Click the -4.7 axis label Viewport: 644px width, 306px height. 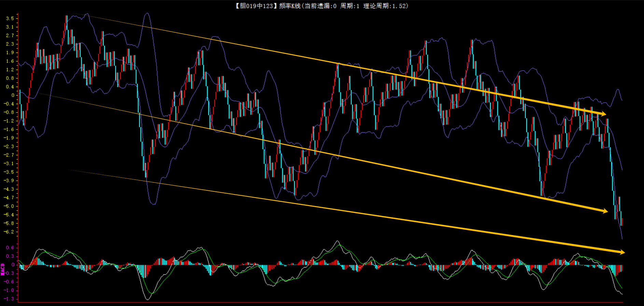(9, 198)
